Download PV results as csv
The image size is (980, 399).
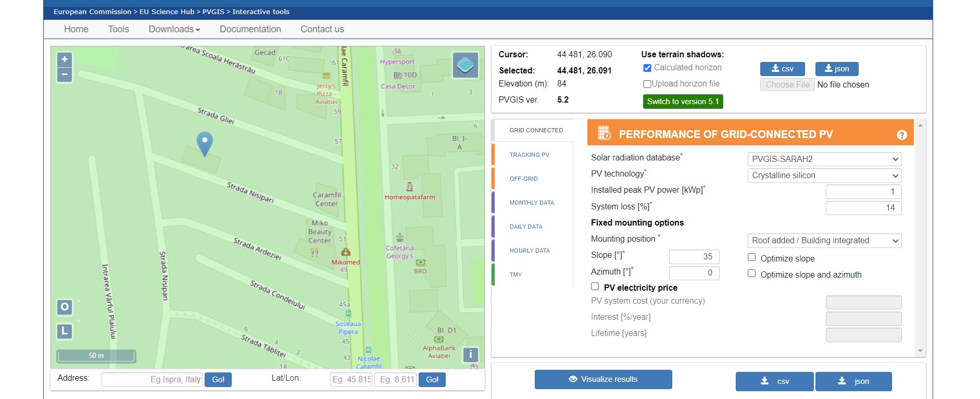[774, 381]
